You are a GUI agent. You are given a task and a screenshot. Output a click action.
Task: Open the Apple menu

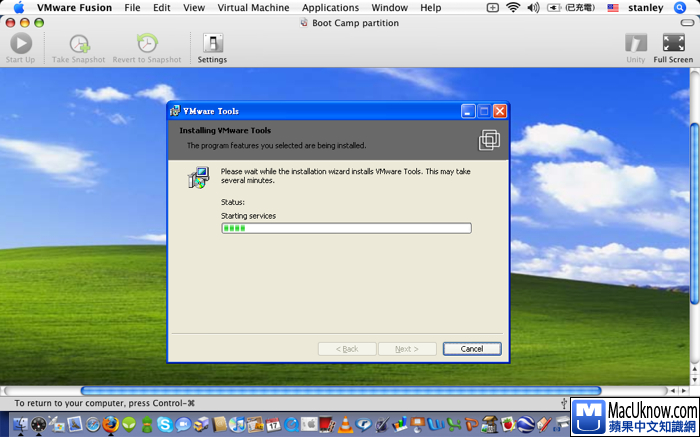click(18, 7)
